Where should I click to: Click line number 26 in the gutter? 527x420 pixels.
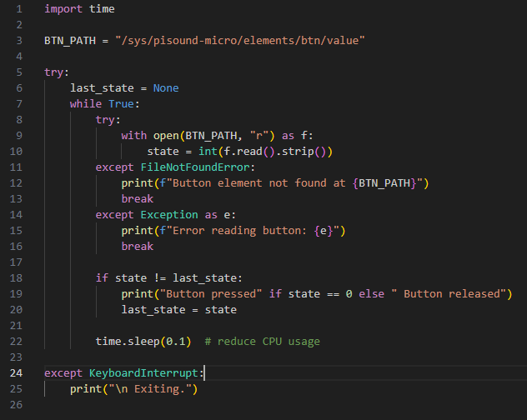15,405
